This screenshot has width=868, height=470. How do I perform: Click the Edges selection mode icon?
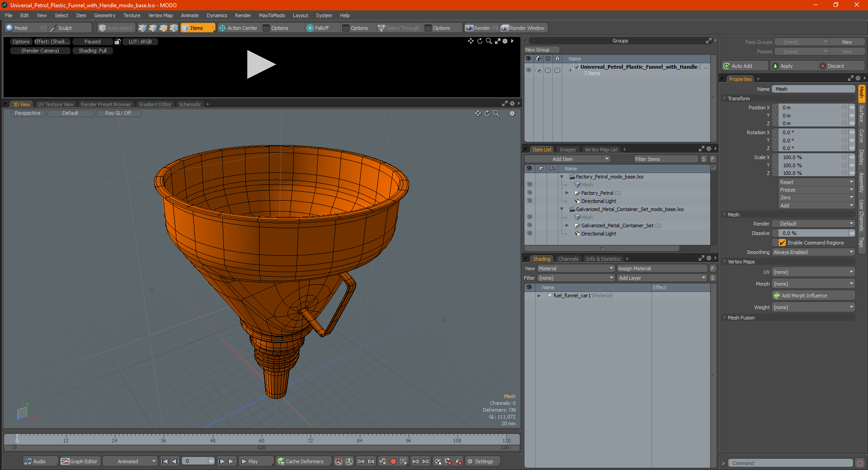click(153, 28)
